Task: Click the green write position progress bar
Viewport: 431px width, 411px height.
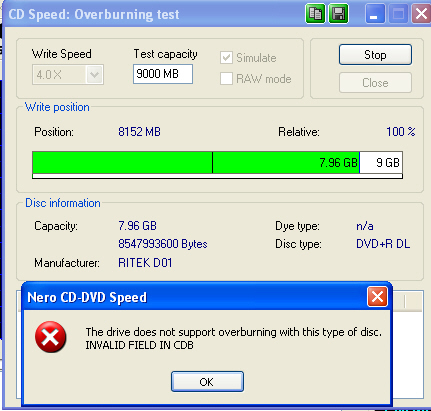Action: pyautogui.click(x=196, y=163)
